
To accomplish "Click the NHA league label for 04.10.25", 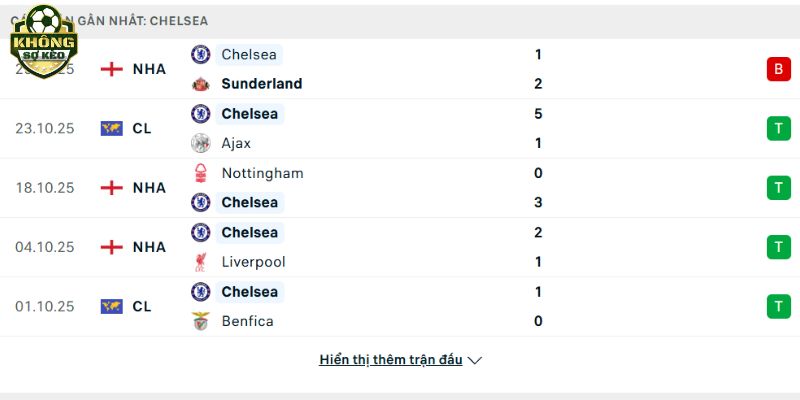I will click(x=149, y=247).
